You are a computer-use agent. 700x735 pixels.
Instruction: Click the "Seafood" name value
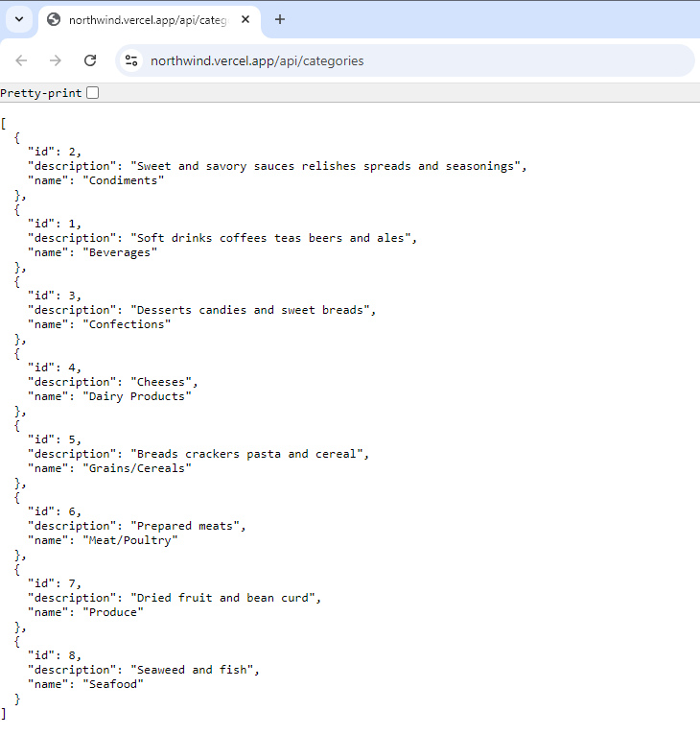112,684
